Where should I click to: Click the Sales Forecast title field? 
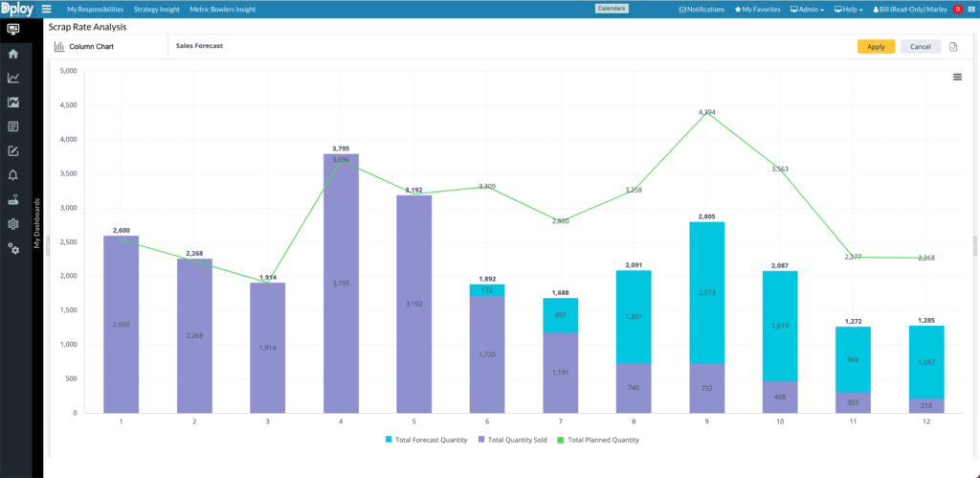click(200, 45)
